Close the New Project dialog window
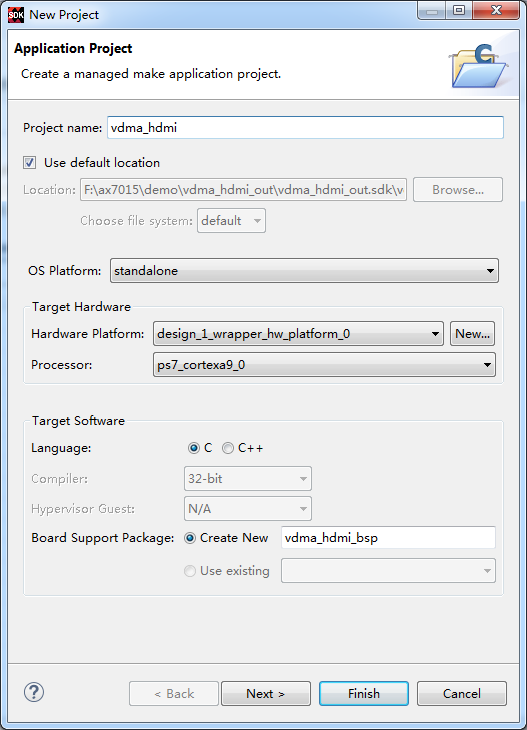 click(496, 10)
